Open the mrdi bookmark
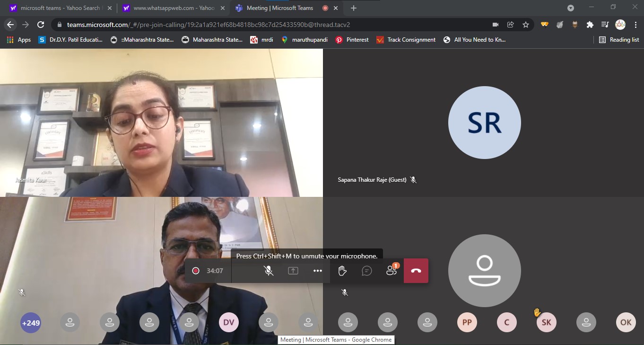Viewport: 644px width, 345px height. 262,40
